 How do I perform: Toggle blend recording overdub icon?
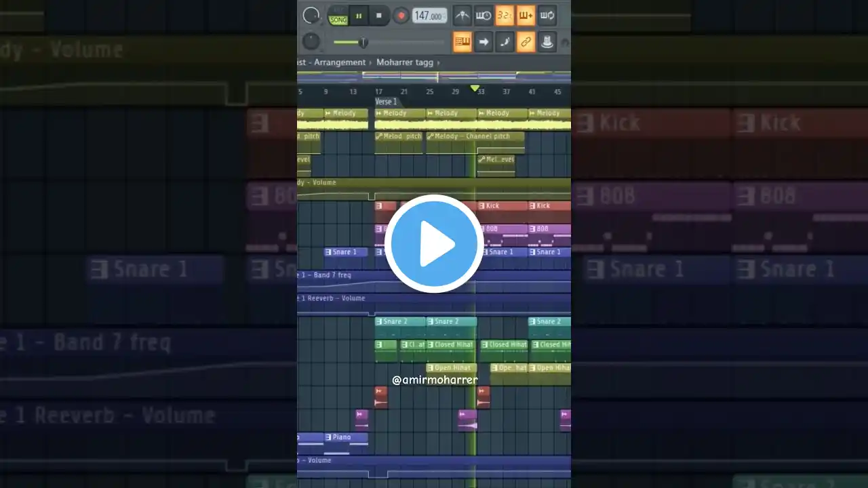(526, 15)
